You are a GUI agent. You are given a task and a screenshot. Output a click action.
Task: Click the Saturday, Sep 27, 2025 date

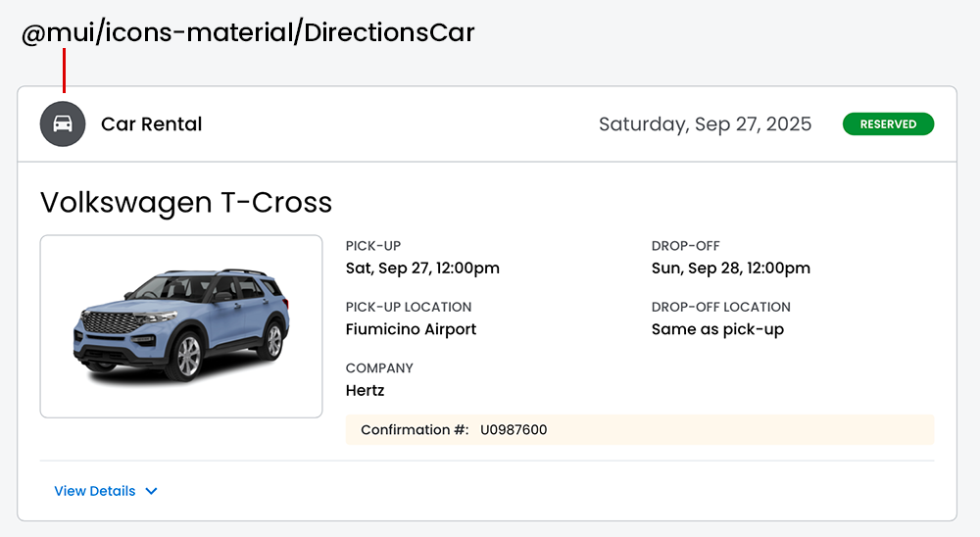705,124
